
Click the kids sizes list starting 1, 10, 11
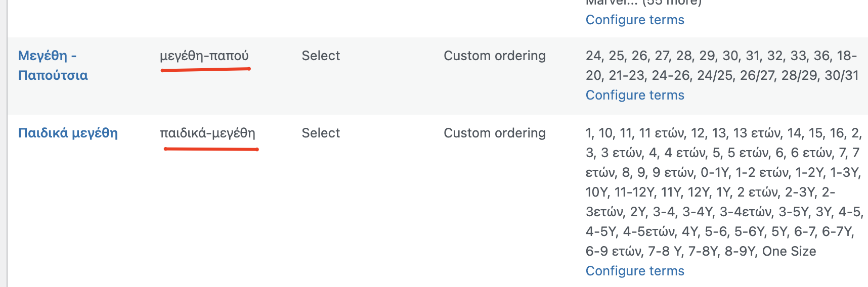tap(724, 192)
